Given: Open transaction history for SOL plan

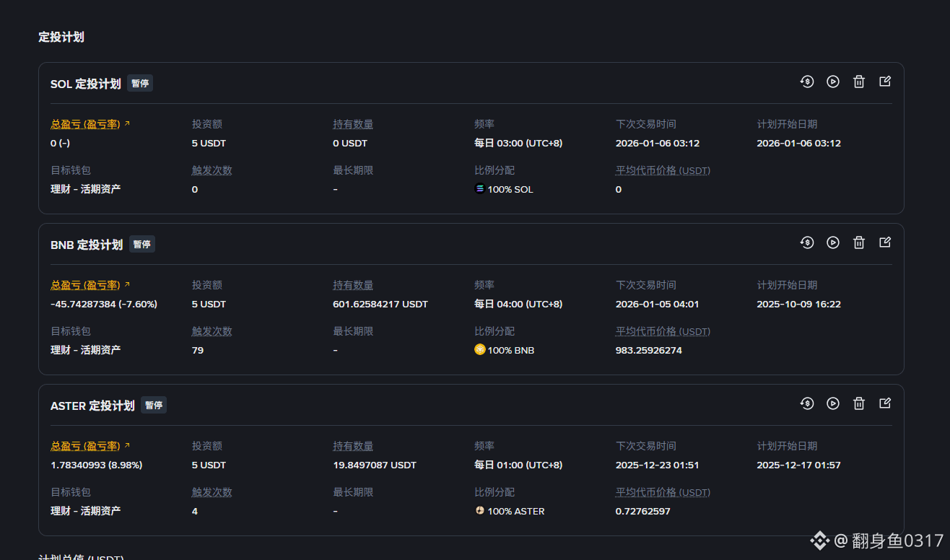Looking at the screenshot, I should [x=807, y=82].
